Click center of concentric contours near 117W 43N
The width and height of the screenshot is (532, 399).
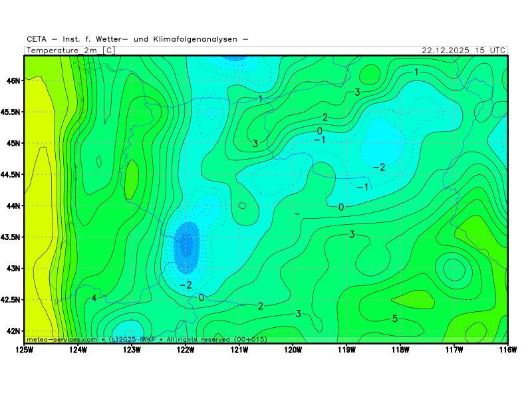454,269
